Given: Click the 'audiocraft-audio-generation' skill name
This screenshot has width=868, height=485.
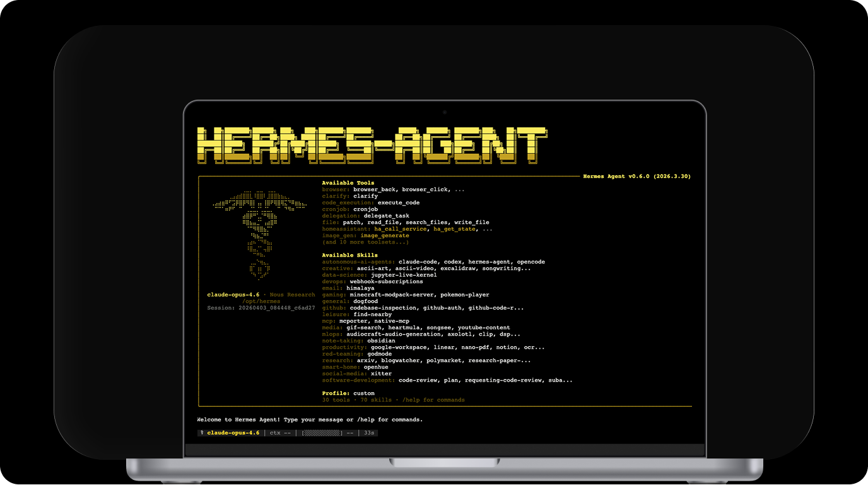Looking at the screenshot, I should click(395, 334).
